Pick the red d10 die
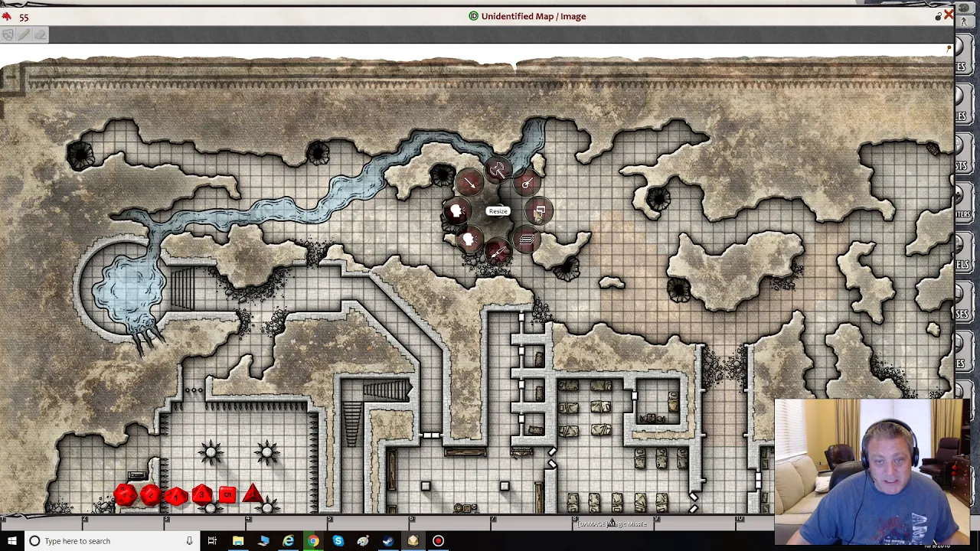The height and width of the screenshot is (551, 980). pyautogui.click(x=175, y=495)
